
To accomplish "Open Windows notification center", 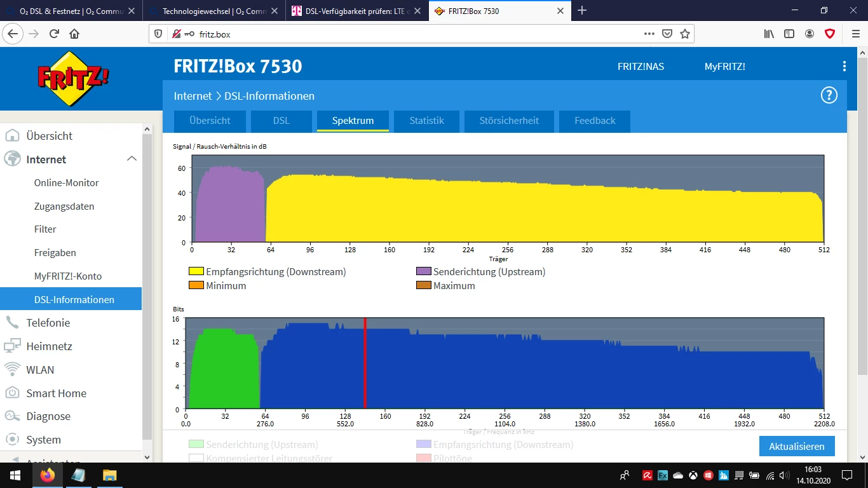I will tap(847, 475).
